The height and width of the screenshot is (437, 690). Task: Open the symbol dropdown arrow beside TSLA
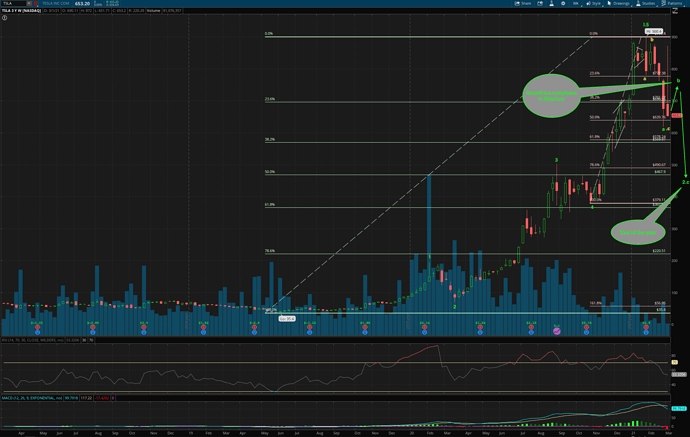coord(30,3)
